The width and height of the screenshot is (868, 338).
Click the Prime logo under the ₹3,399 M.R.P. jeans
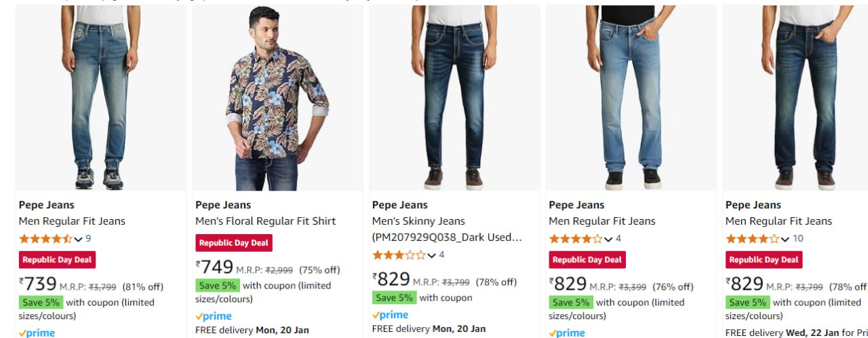click(x=567, y=333)
